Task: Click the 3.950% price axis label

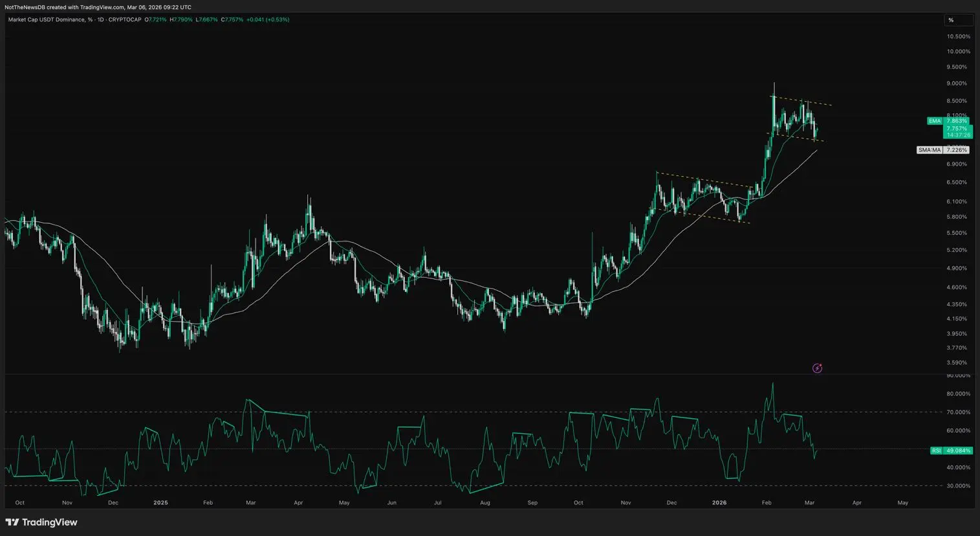Action: [957, 334]
